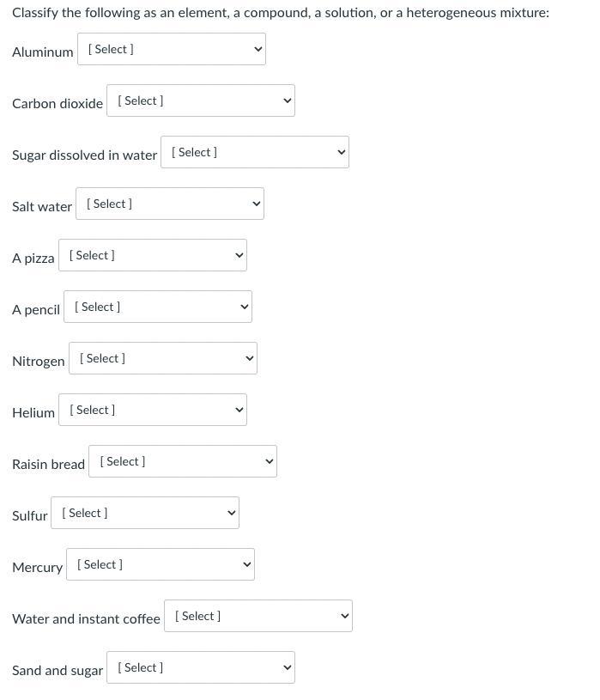Open the Salt water select box

(x=169, y=204)
